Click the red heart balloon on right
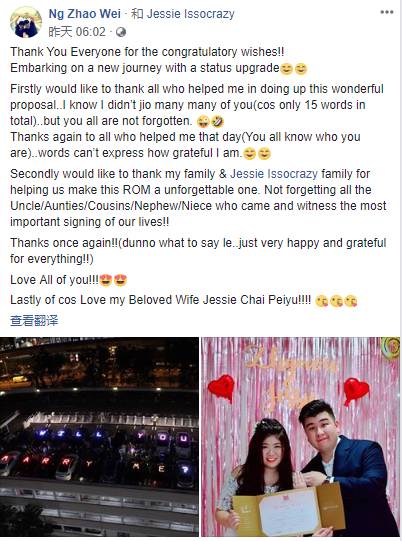Viewport: 402px width, 541px height. pos(356,391)
